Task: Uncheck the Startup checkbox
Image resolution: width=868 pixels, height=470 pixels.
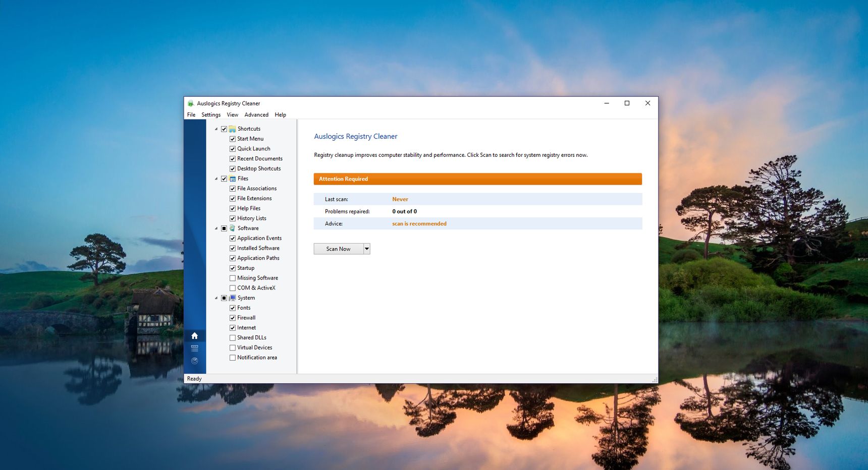Action: click(x=233, y=268)
